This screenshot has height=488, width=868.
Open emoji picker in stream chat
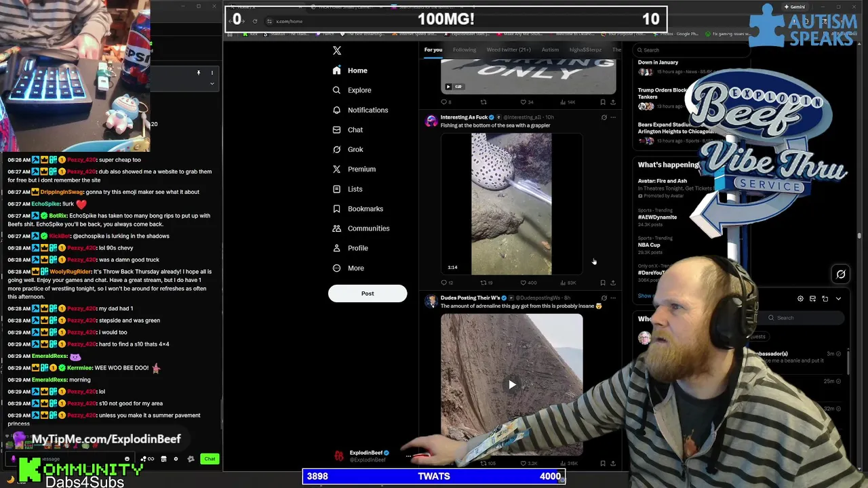[x=127, y=459]
